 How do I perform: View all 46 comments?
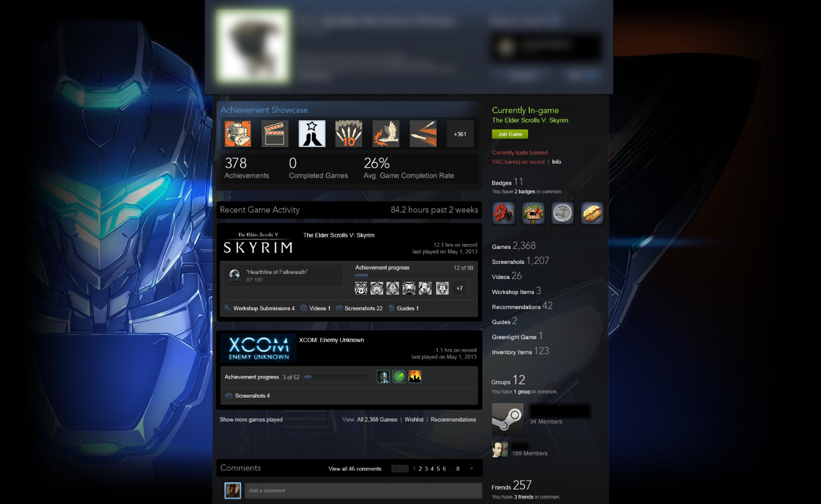[355, 469]
